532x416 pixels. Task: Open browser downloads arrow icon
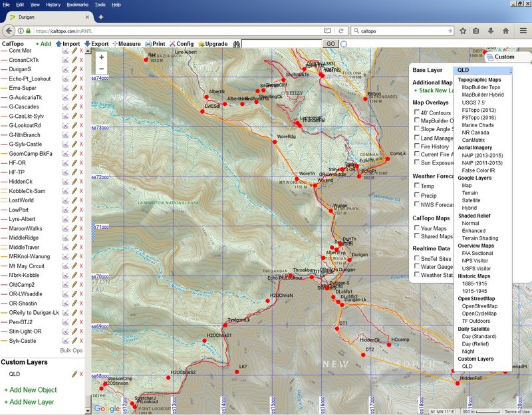coord(491,31)
